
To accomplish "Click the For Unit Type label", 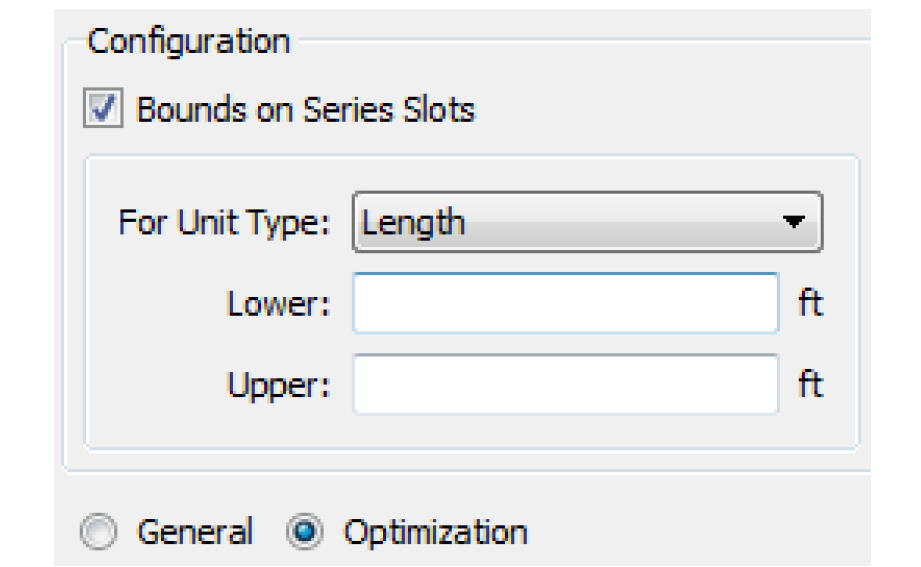I will pyautogui.click(x=223, y=222).
